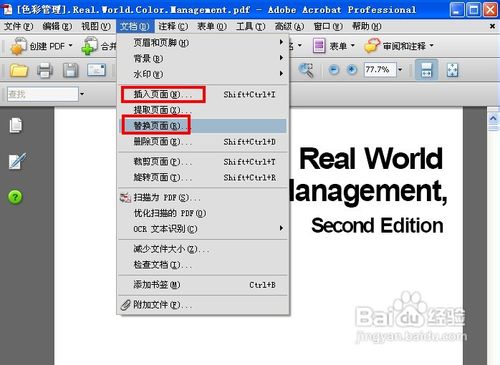The width and height of the screenshot is (500, 365).
Task: Open the View (视图) menu
Action: [96, 26]
